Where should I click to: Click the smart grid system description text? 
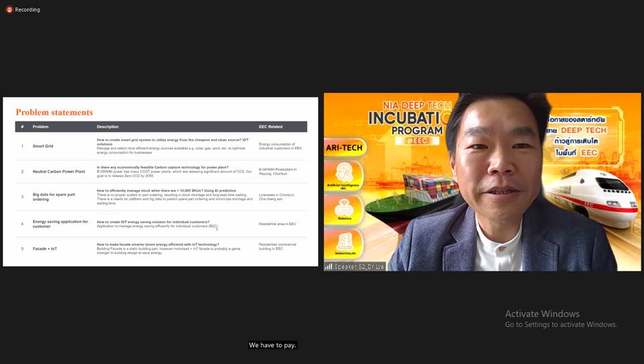click(173, 146)
